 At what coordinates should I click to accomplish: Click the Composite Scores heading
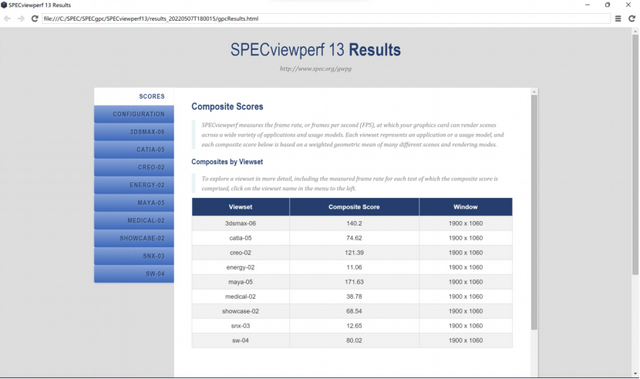click(227, 107)
